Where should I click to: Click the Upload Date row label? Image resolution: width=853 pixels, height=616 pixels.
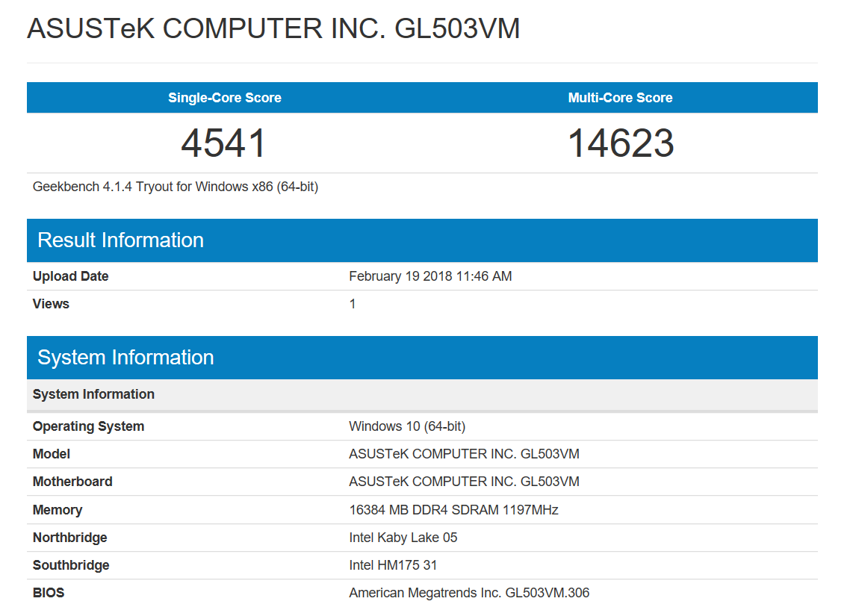coord(70,276)
